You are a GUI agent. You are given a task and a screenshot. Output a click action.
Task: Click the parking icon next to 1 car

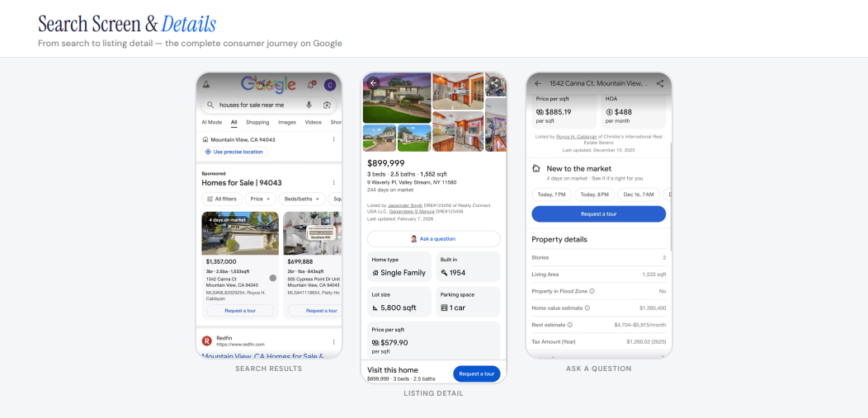pyautogui.click(x=443, y=308)
